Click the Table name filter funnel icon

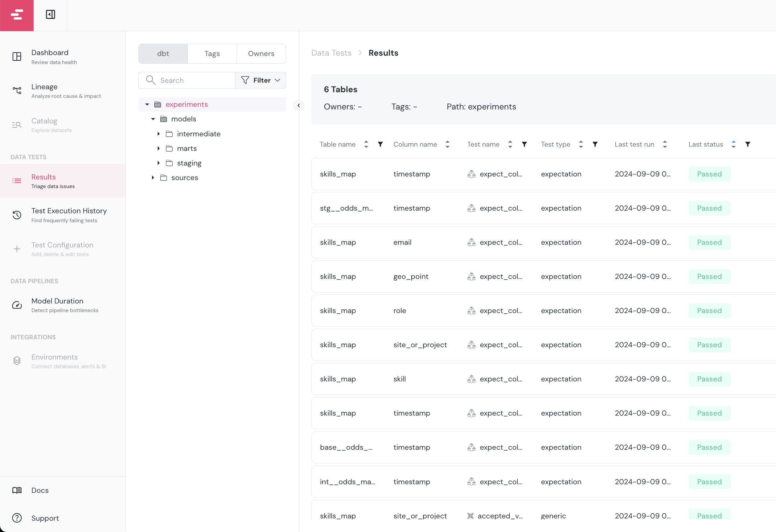tap(380, 144)
